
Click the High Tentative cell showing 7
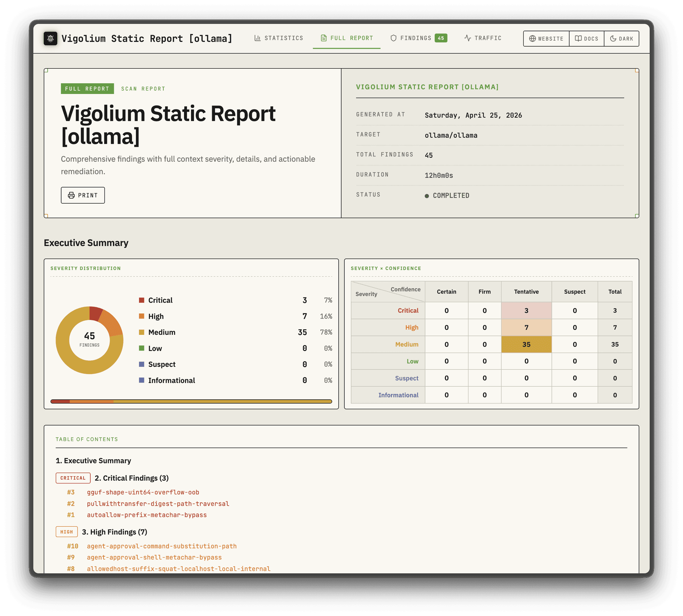coord(526,327)
